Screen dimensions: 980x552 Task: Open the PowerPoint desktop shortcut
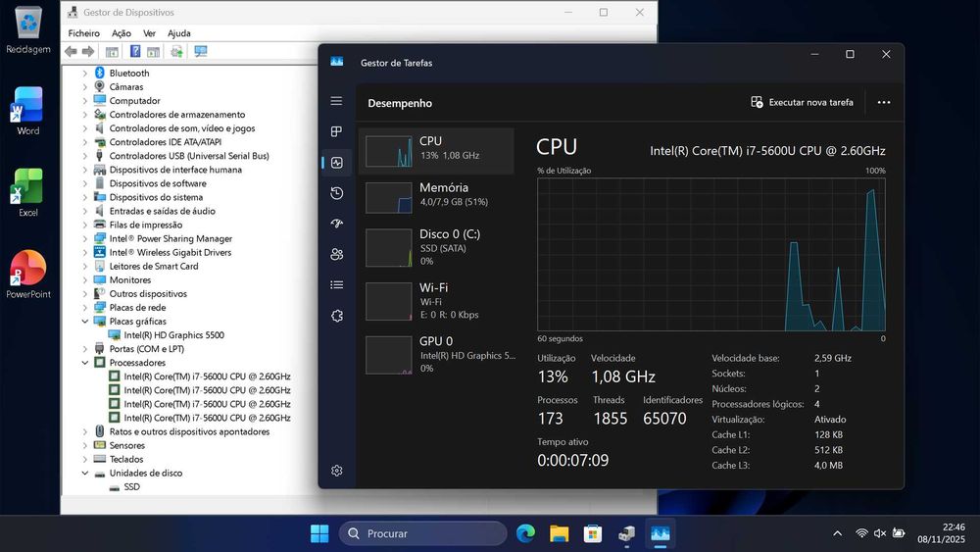[x=28, y=275]
